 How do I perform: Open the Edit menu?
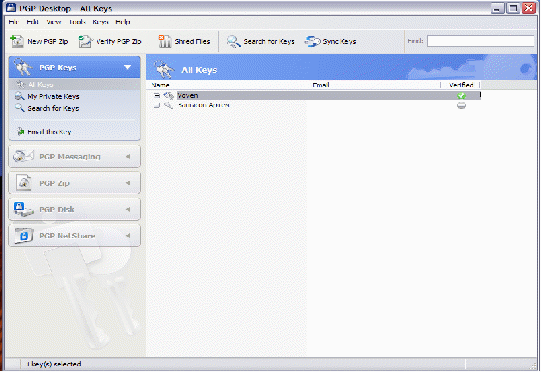click(x=32, y=22)
